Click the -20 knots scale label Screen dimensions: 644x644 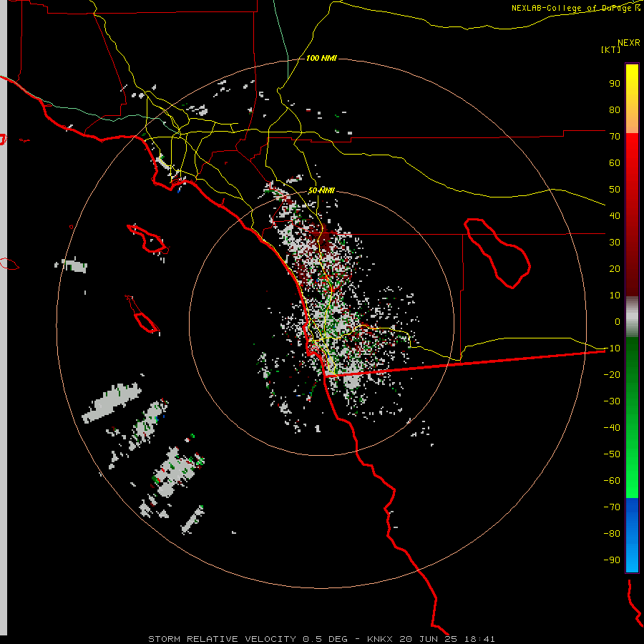coord(612,375)
